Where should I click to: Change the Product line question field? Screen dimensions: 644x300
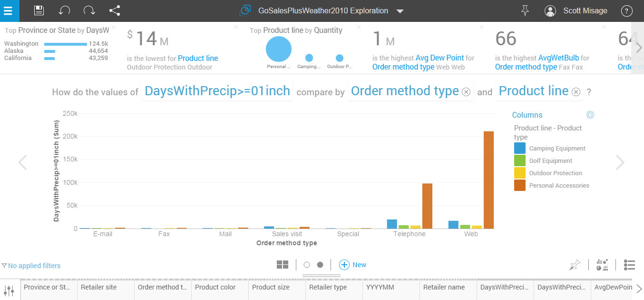(534, 91)
